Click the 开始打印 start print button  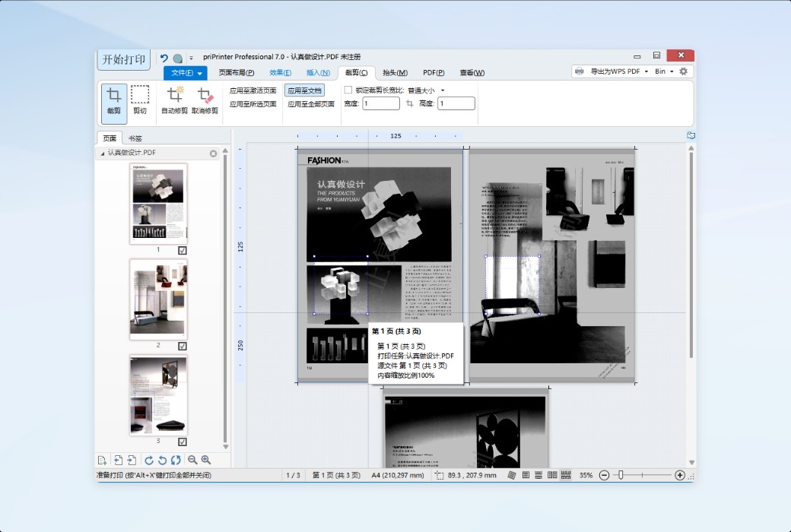click(x=123, y=59)
